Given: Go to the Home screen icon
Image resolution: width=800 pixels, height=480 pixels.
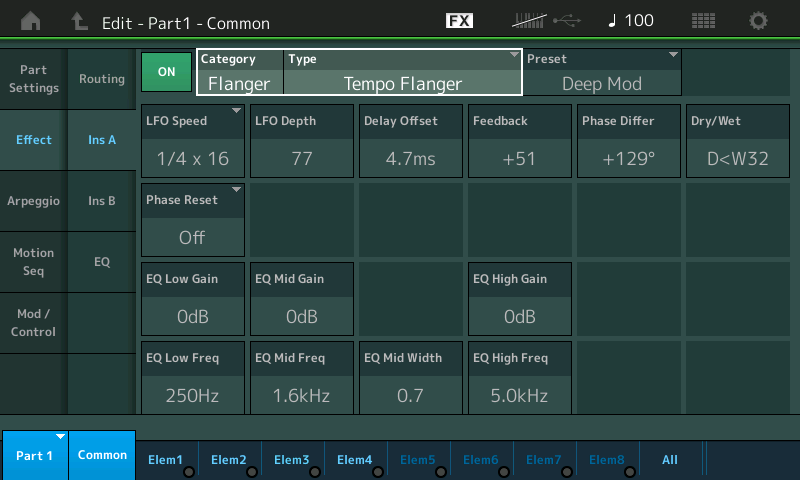Looking at the screenshot, I should click(x=31, y=21).
